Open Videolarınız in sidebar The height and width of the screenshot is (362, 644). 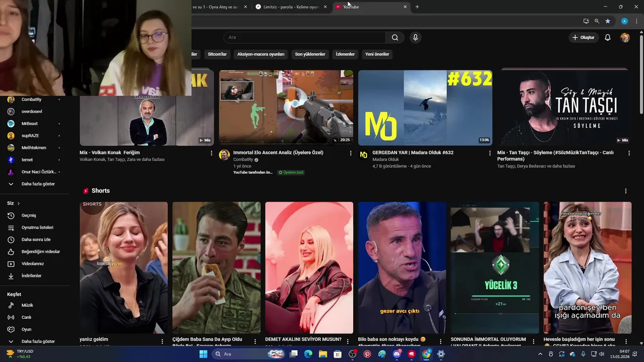tap(34, 263)
